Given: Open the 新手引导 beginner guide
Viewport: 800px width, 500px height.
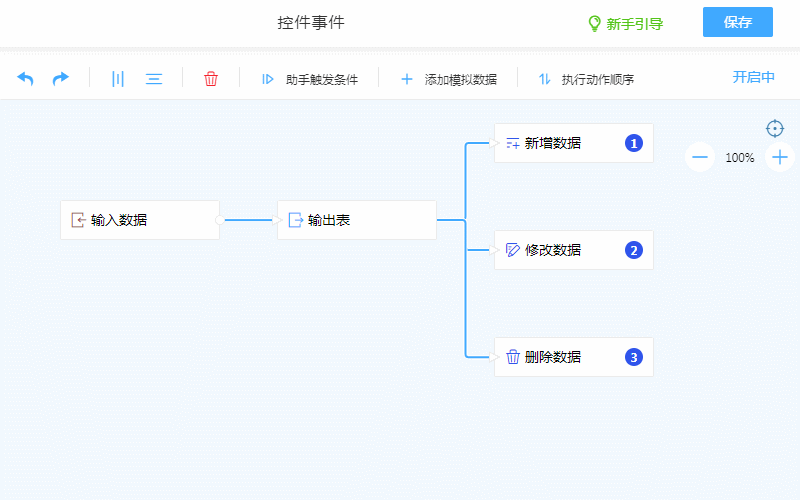Looking at the screenshot, I should [625, 23].
